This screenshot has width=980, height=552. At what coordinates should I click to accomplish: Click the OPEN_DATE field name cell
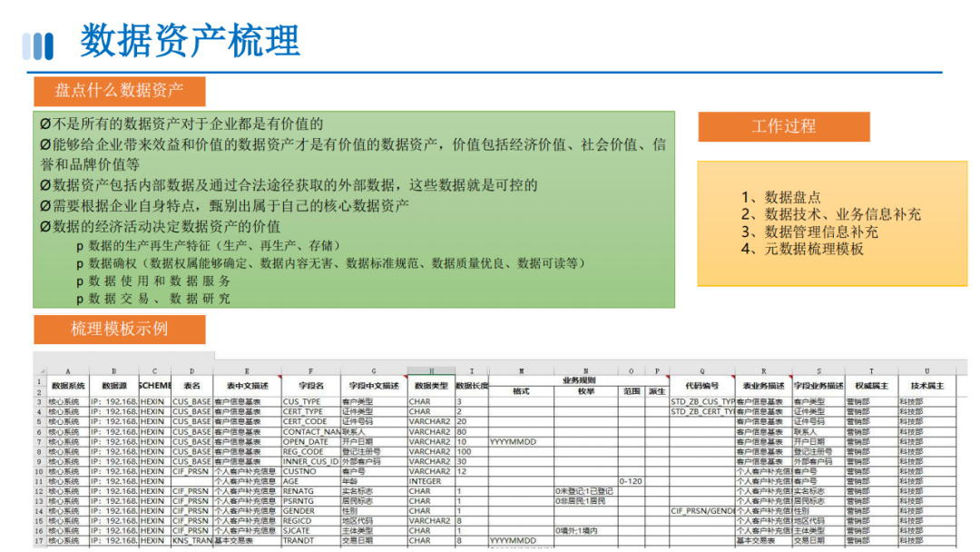pos(310,442)
